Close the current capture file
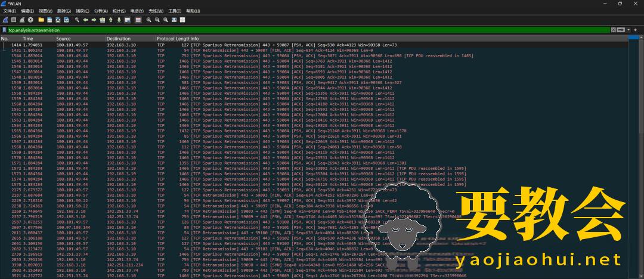 coord(58,20)
